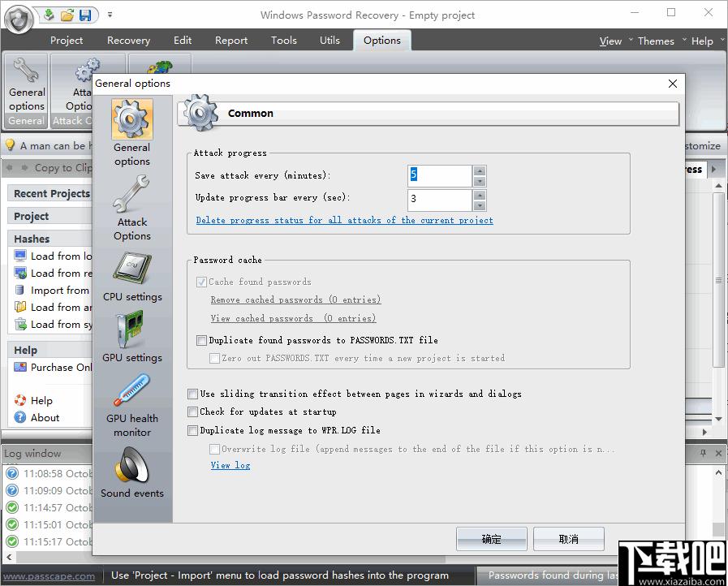Open Attack Options wrench page in dialog

coord(131,194)
